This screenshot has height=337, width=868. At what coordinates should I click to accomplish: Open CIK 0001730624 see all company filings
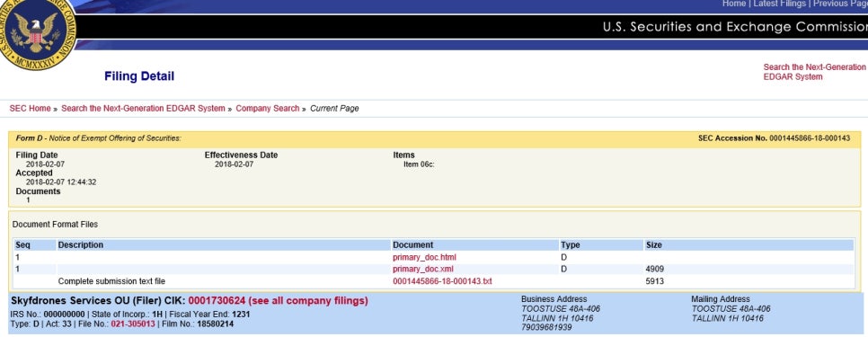(278, 301)
